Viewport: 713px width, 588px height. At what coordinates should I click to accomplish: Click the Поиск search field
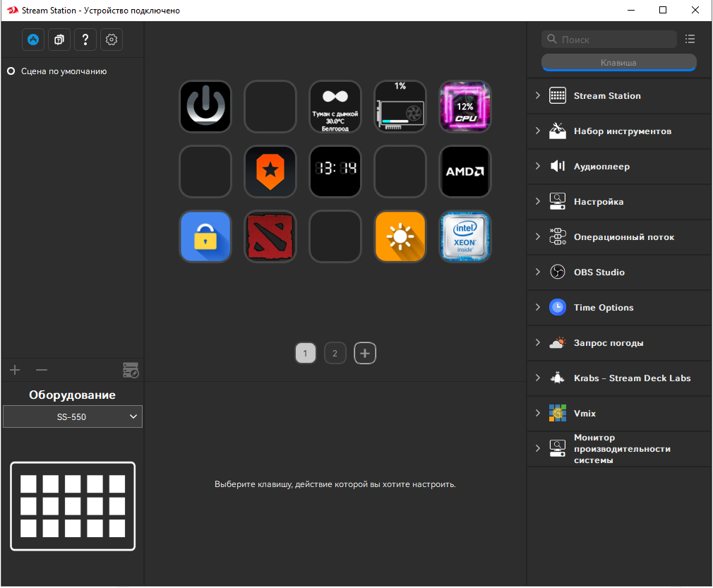pos(614,40)
